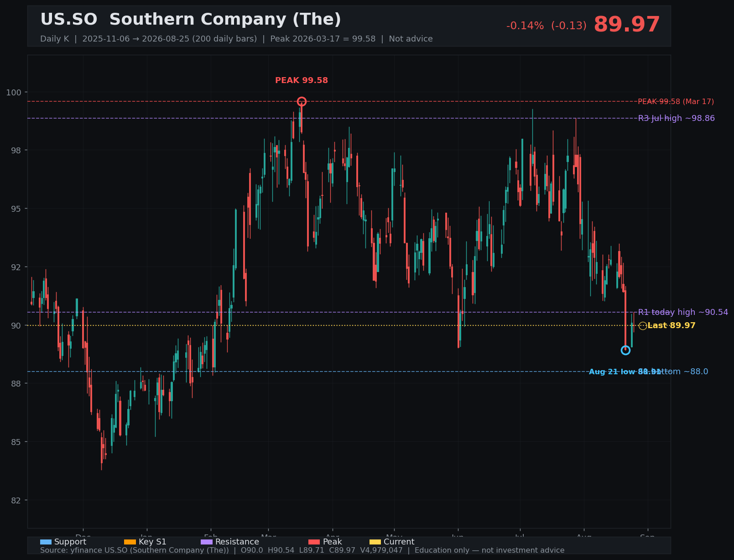Click the 'Resistance' legend label
Viewport: 734px width, 560px height.
pos(237,542)
